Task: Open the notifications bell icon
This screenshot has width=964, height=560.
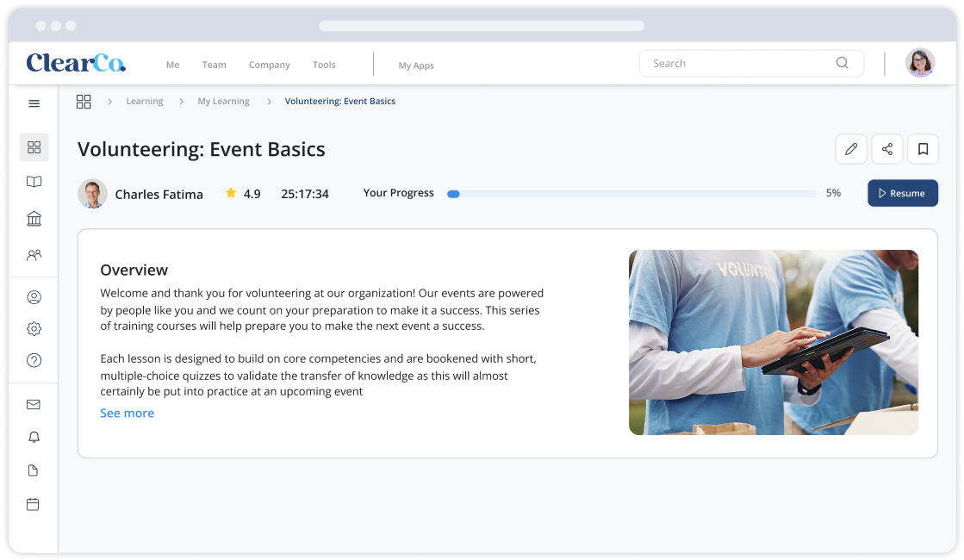Action: [x=34, y=437]
